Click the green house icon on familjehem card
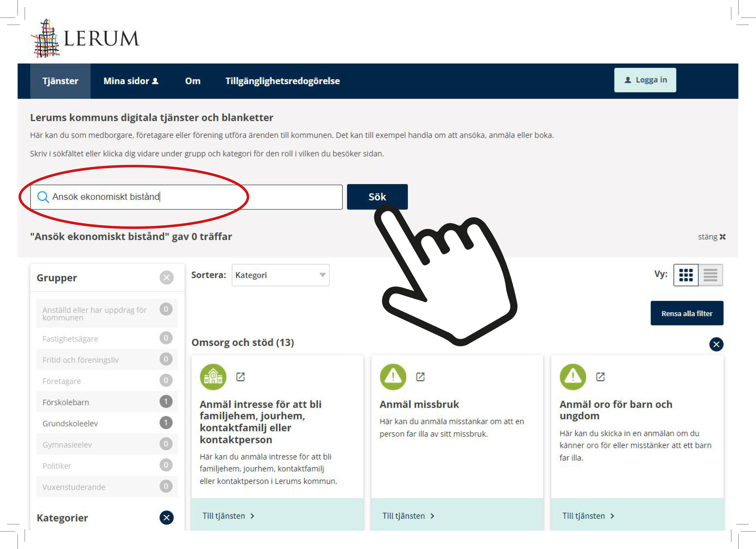 click(x=213, y=377)
